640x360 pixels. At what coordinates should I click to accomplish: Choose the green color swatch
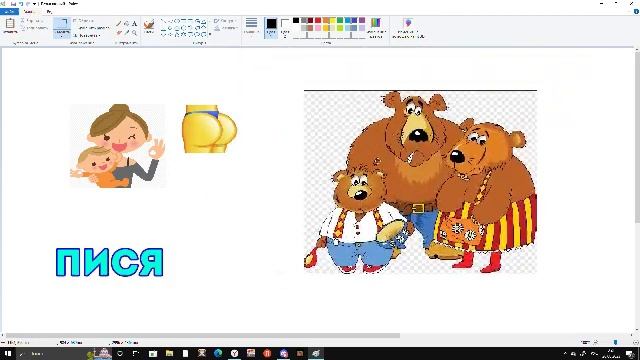click(x=340, y=20)
